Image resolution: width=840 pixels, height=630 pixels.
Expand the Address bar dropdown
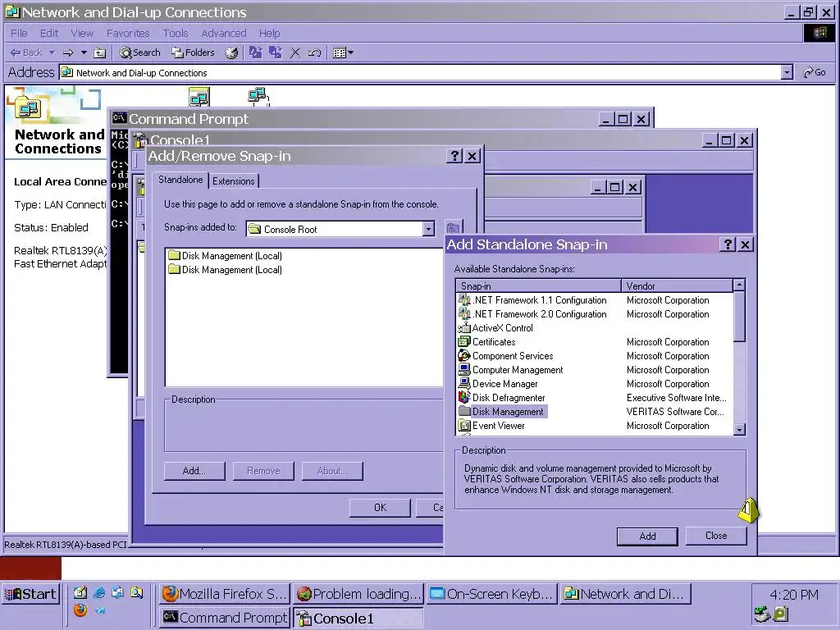(787, 72)
